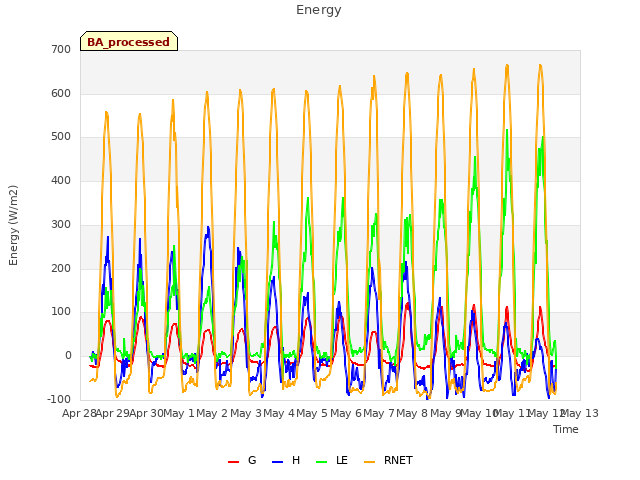Click the Apr 30 x-axis date label
This screenshot has width=640, height=480.
click(146, 413)
